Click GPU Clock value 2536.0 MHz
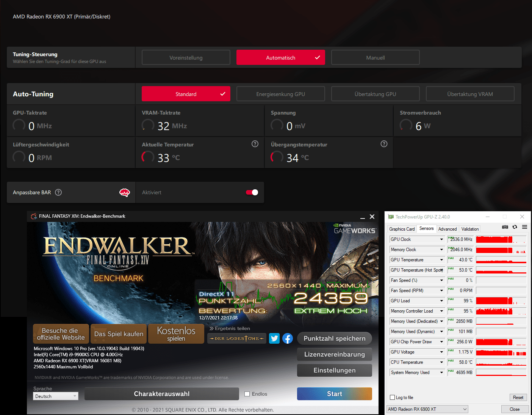Screen dimensions: 532x415 tap(460, 239)
